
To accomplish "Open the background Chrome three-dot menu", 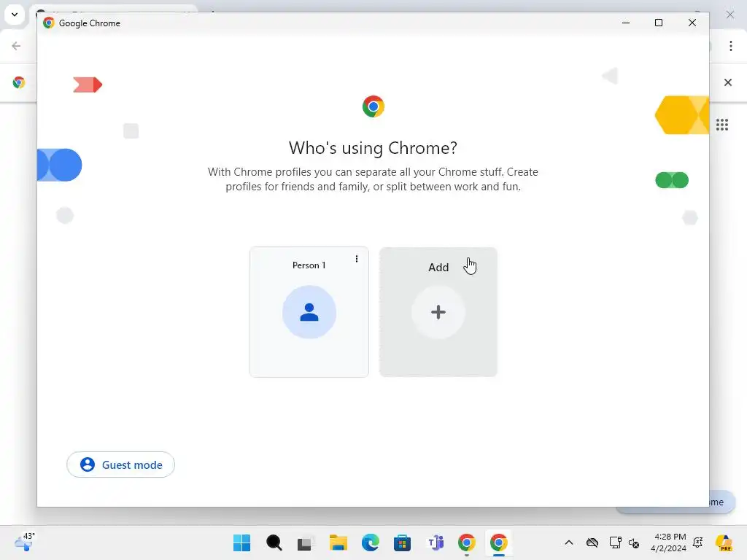I will pos(731,46).
